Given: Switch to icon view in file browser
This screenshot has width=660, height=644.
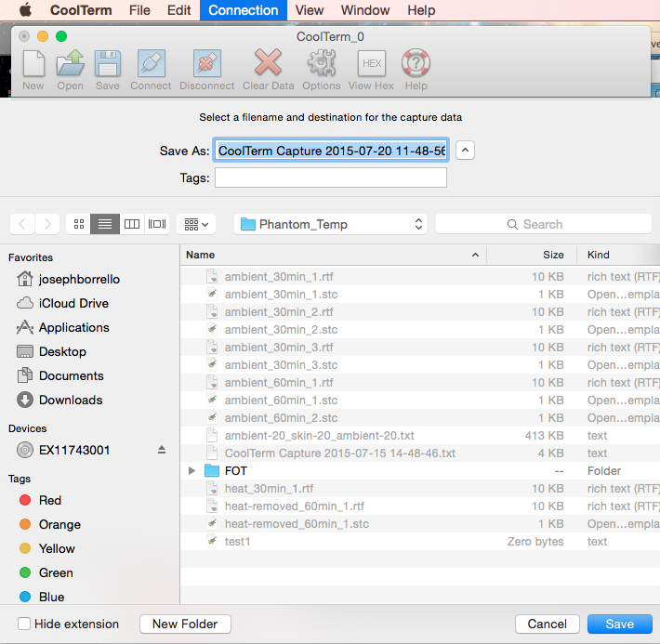Looking at the screenshot, I should (x=79, y=224).
